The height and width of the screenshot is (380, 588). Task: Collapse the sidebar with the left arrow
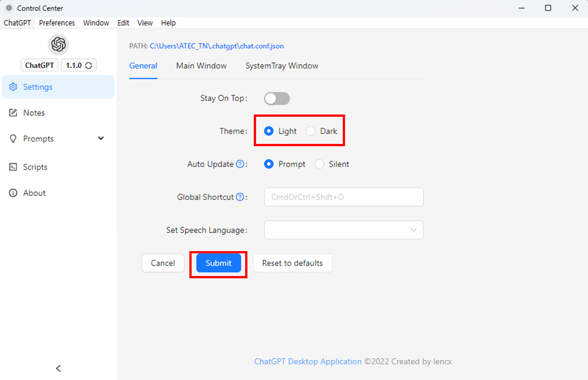[x=59, y=368]
